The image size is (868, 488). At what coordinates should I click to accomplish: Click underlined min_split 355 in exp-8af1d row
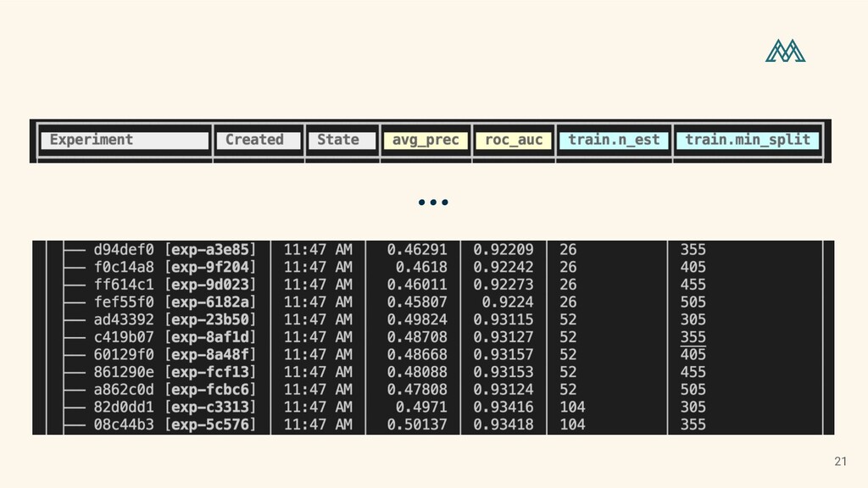pyautogui.click(x=693, y=337)
